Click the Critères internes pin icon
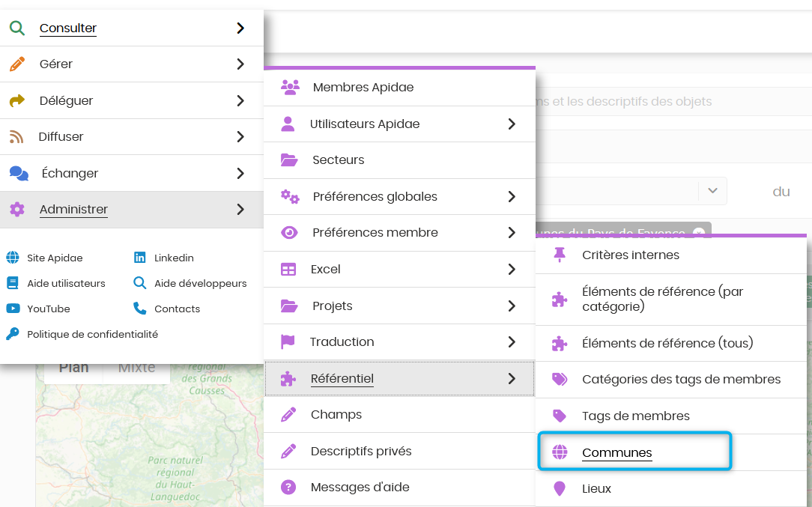The width and height of the screenshot is (812, 507). [560, 255]
